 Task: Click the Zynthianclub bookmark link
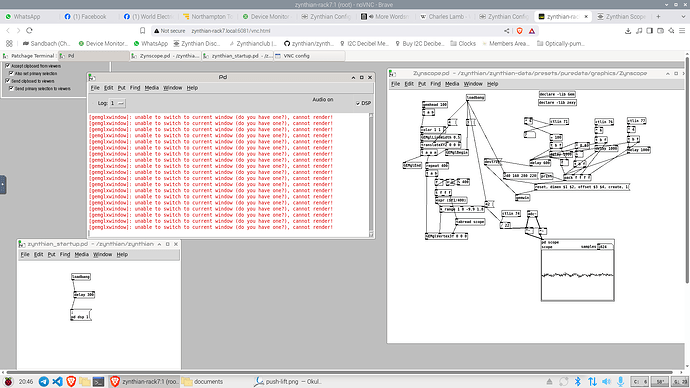253,44
